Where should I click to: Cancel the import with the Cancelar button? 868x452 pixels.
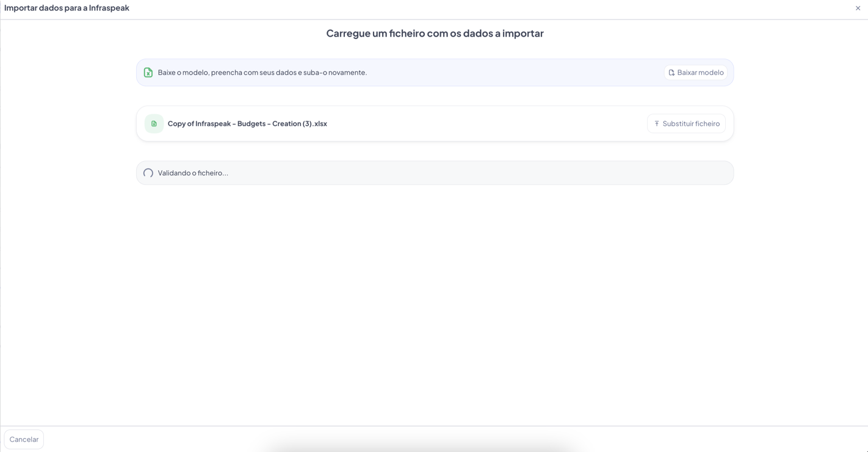[24, 439]
